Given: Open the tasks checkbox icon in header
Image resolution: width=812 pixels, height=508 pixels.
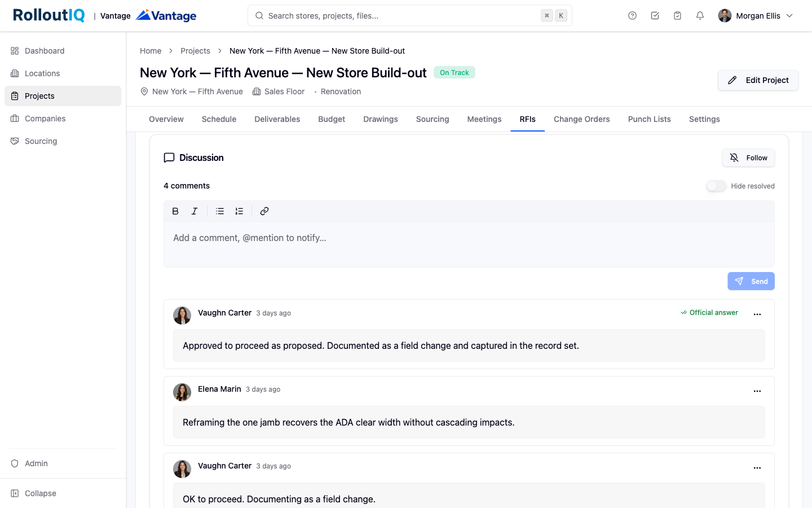Looking at the screenshot, I should pos(655,16).
